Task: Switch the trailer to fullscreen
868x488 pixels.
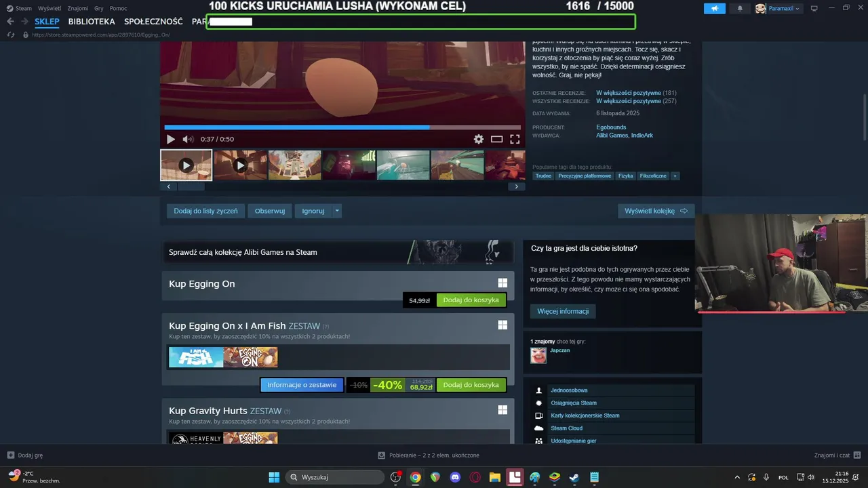Action: coord(515,139)
